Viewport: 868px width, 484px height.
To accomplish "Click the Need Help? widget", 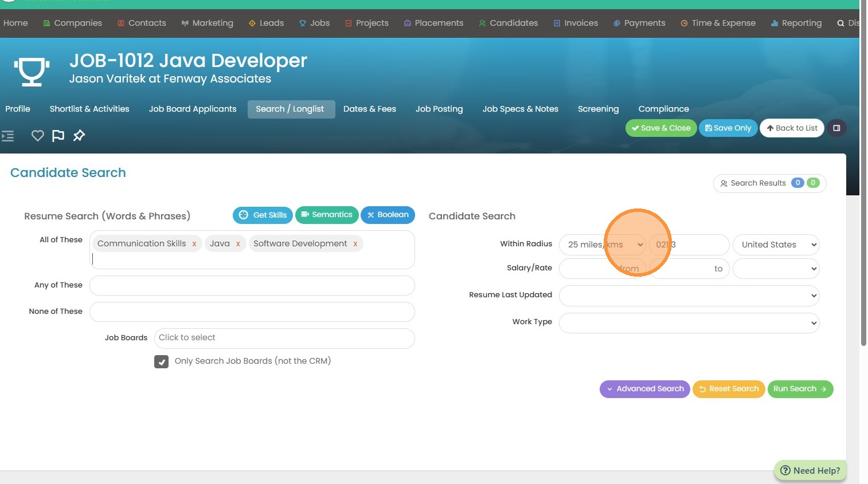I will coord(810,470).
